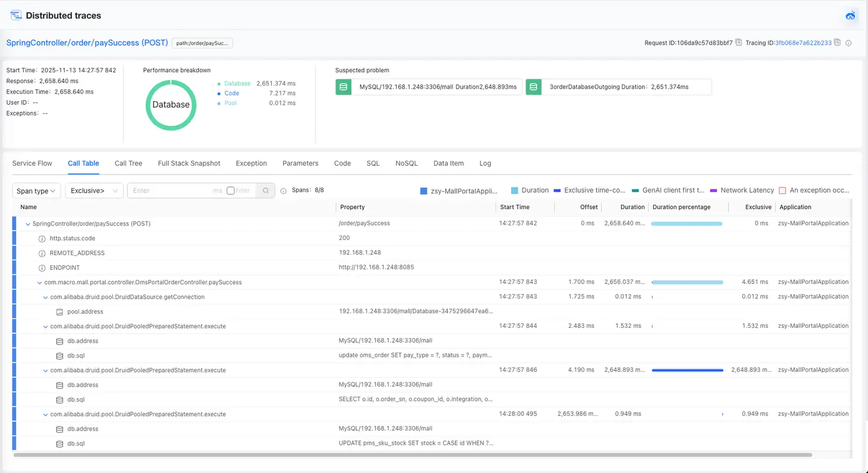Switch to the Call Tree tab
The image size is (868, 473).
point(128,163)
